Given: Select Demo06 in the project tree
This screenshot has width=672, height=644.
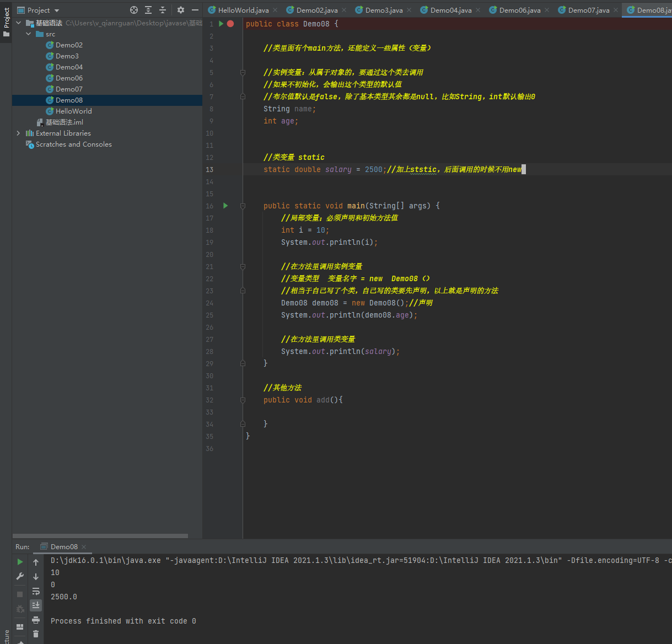Looking at the screenshot, I should pos(69,78).
